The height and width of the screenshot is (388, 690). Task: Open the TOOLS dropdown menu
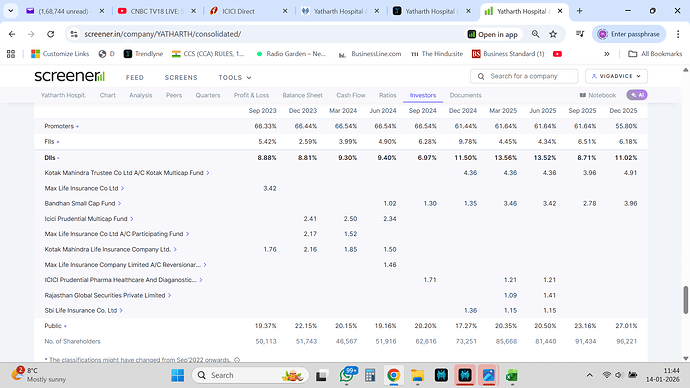235,77
